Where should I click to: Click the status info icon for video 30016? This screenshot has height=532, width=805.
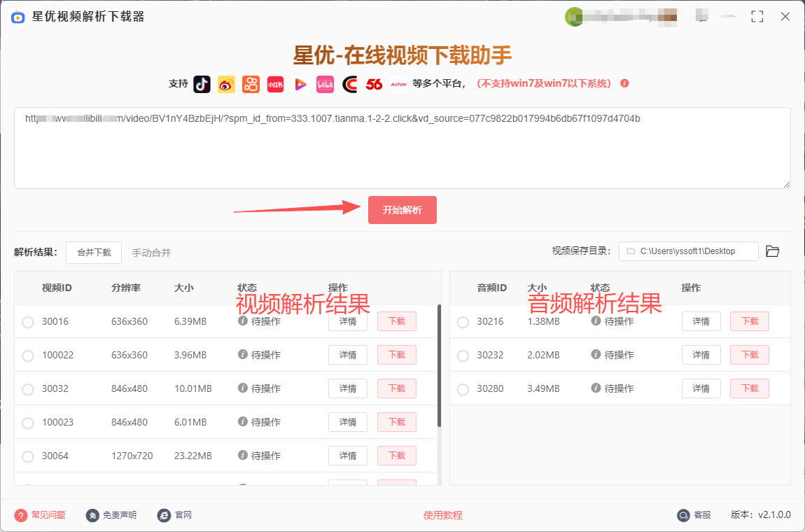243,321
